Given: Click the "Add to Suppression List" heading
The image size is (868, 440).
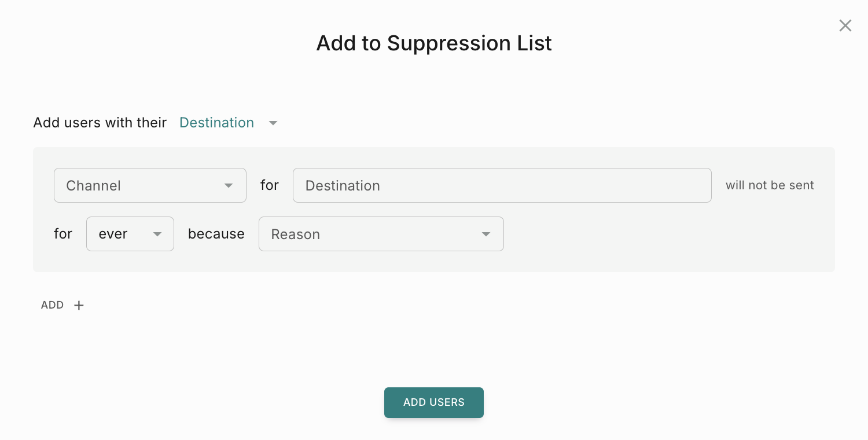Looking at the screenshot, I should point(434,43).
